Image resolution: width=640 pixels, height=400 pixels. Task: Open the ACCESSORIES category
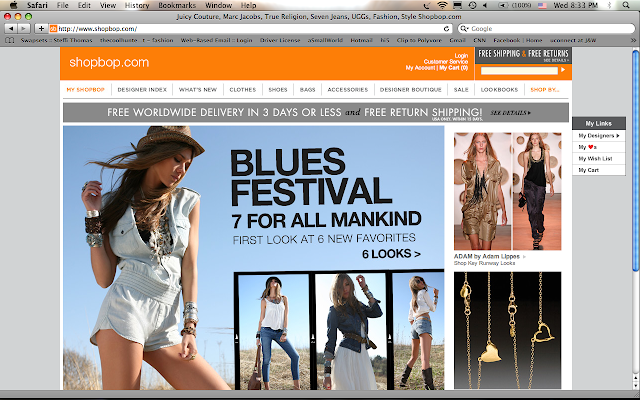pyautogui.click(x=348, y=89)
